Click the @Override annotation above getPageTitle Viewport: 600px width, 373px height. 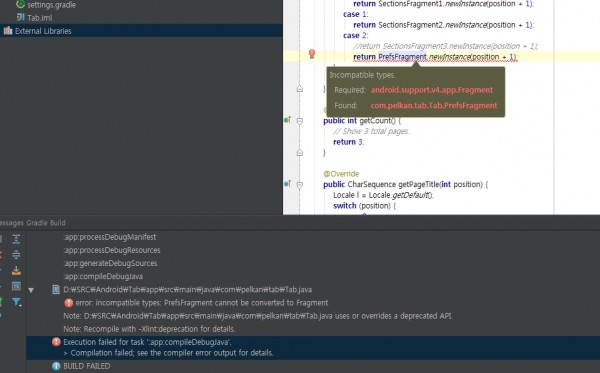click(341, 174)
